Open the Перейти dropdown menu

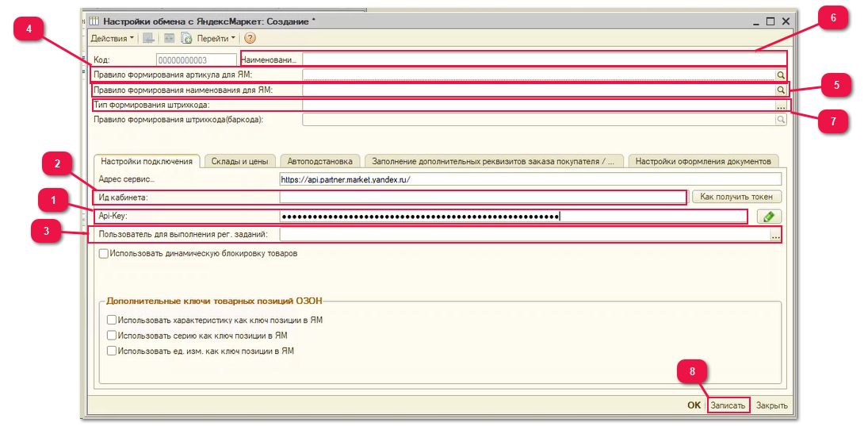tap(216, 38)
